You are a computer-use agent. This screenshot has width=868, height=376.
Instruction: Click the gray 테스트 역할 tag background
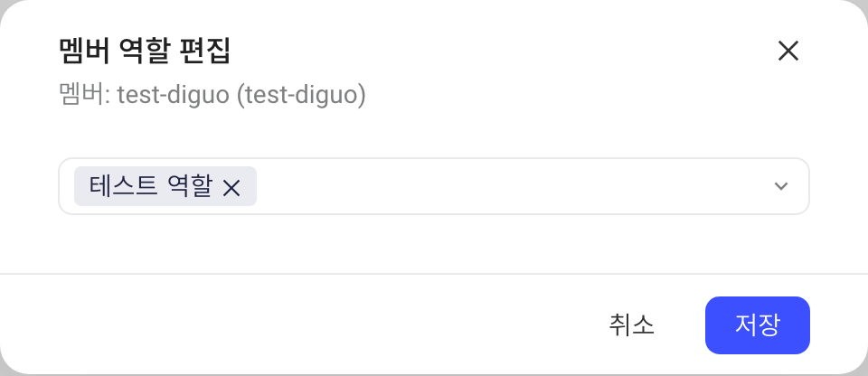[165, 186]
